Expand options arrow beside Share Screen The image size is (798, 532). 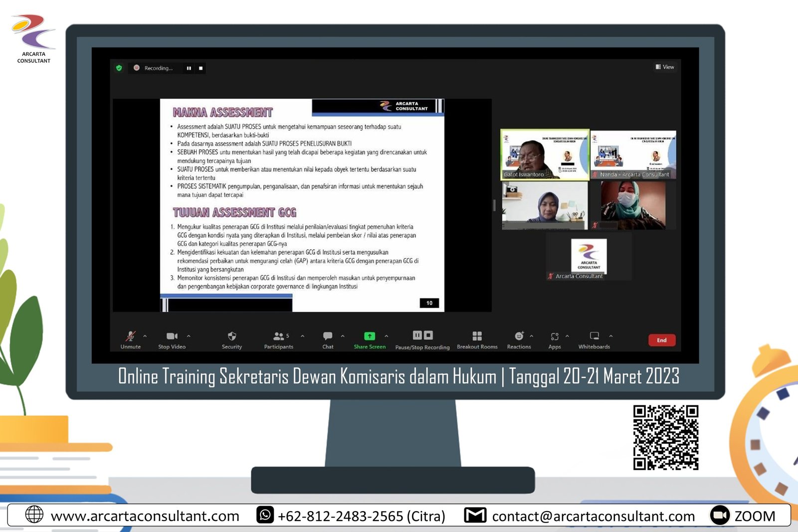(x=387, y=336)
